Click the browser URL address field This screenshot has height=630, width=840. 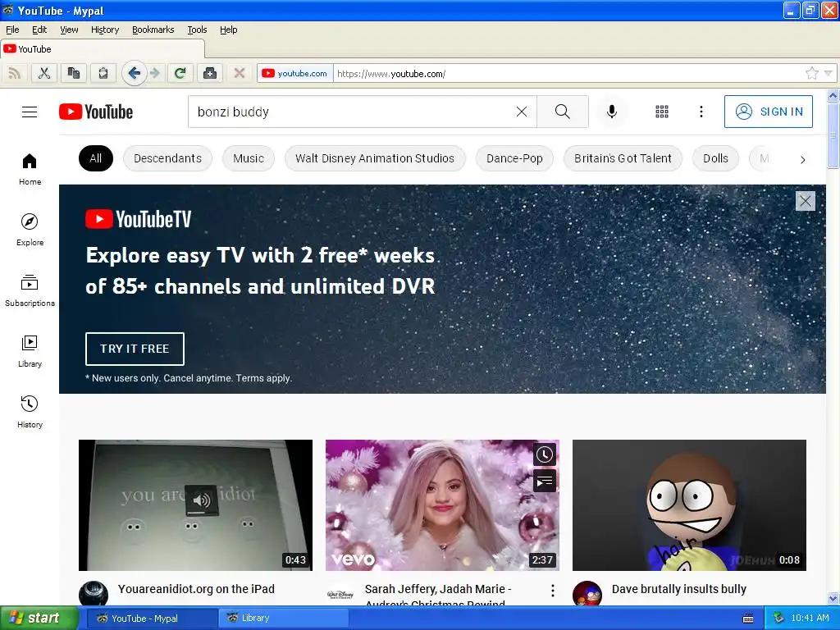568,73
